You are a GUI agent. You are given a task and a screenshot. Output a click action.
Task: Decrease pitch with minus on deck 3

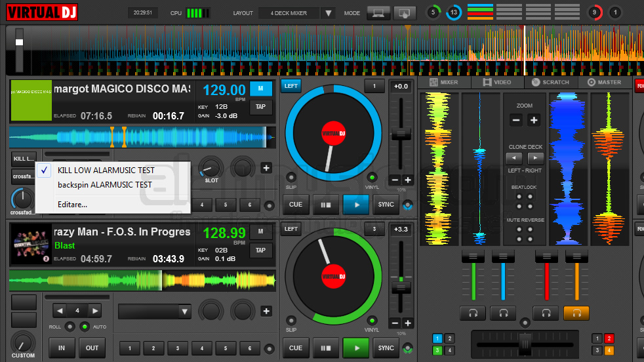tap(395, 323)
